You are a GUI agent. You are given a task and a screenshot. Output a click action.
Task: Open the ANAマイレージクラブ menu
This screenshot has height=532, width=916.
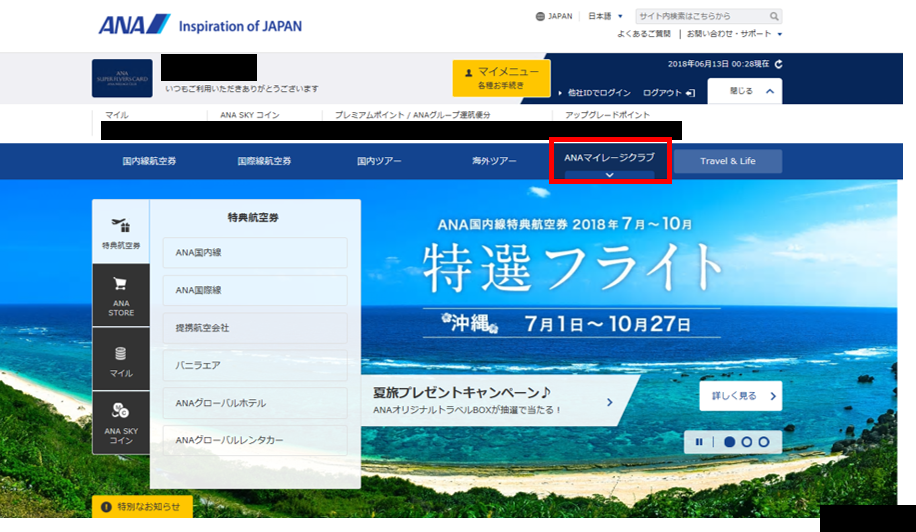(x=609, y=158)
